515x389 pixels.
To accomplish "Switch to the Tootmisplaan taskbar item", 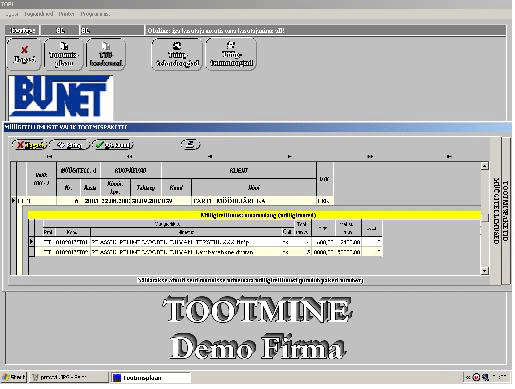I will click(151, 377).
